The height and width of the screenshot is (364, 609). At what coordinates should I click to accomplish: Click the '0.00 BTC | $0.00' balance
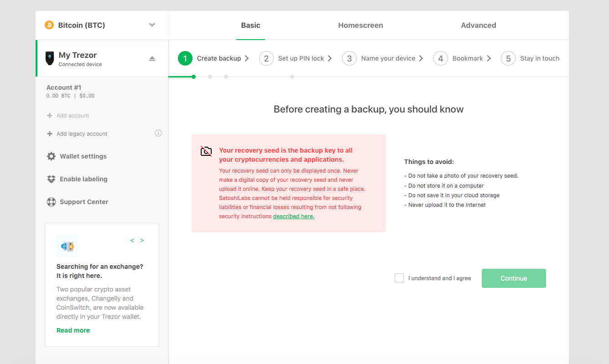(70, 96)
